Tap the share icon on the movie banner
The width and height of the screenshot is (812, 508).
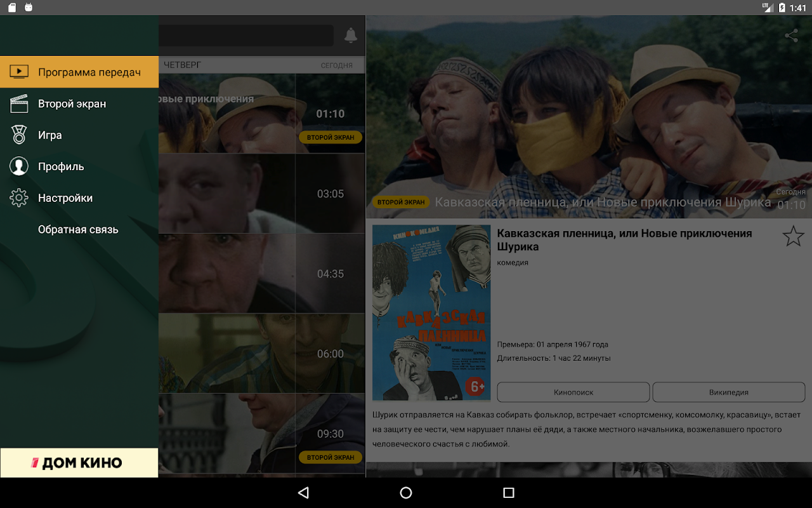tap(792, 36)
